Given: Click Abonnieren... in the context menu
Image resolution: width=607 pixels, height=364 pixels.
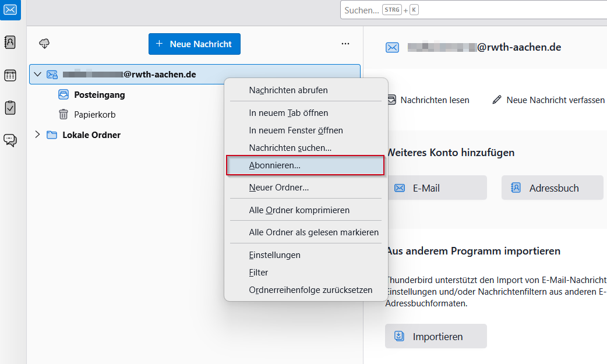Looking at the screenshot, I should [305, 165].
